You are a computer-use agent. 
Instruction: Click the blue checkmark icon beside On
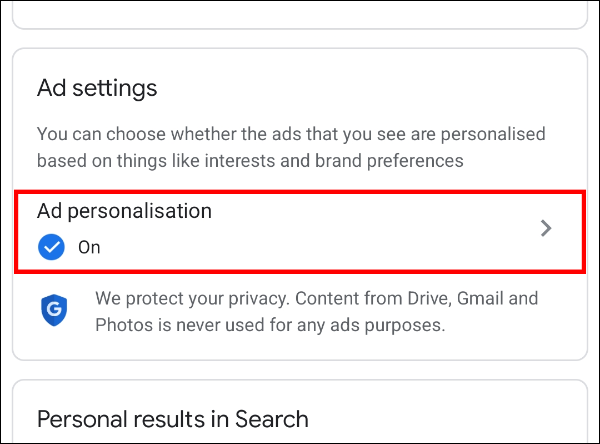point(51,247)
